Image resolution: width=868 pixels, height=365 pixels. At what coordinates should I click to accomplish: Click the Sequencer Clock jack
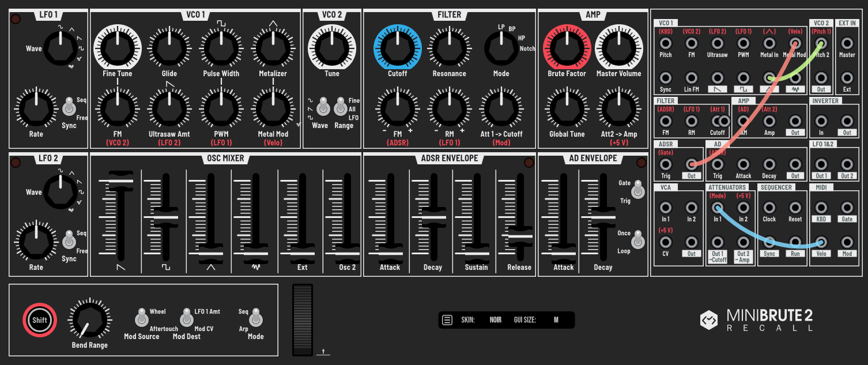[769, 208]
